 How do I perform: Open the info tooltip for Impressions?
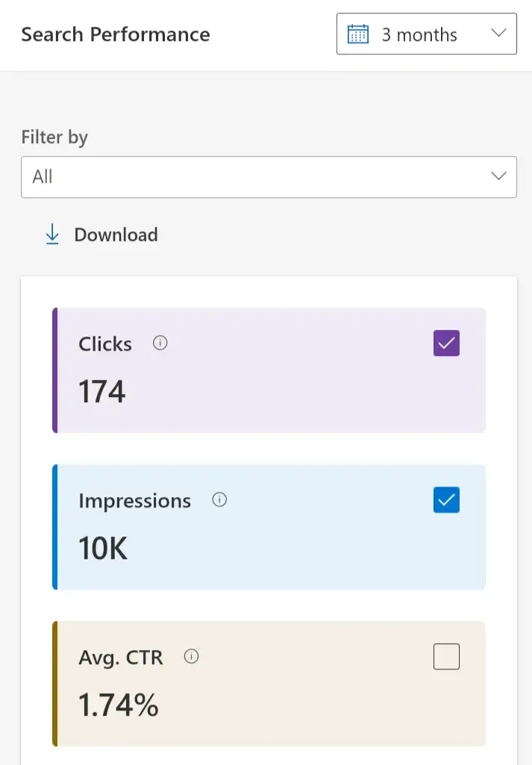coord(219,500)
